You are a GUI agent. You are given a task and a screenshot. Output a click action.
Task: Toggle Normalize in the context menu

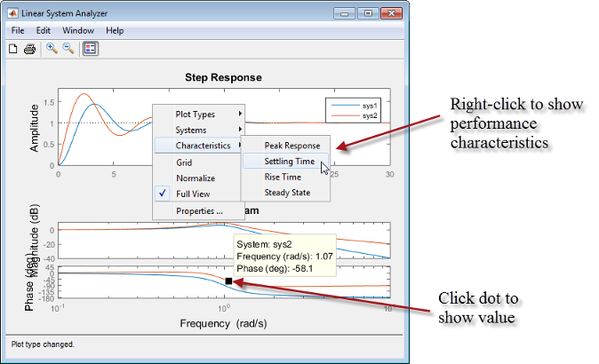tap(195, 178)
